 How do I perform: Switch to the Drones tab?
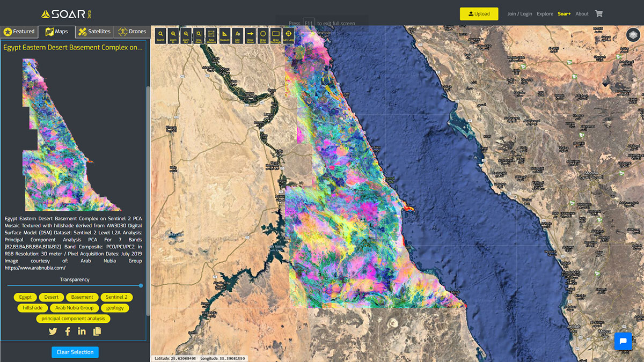pos(132,32)
